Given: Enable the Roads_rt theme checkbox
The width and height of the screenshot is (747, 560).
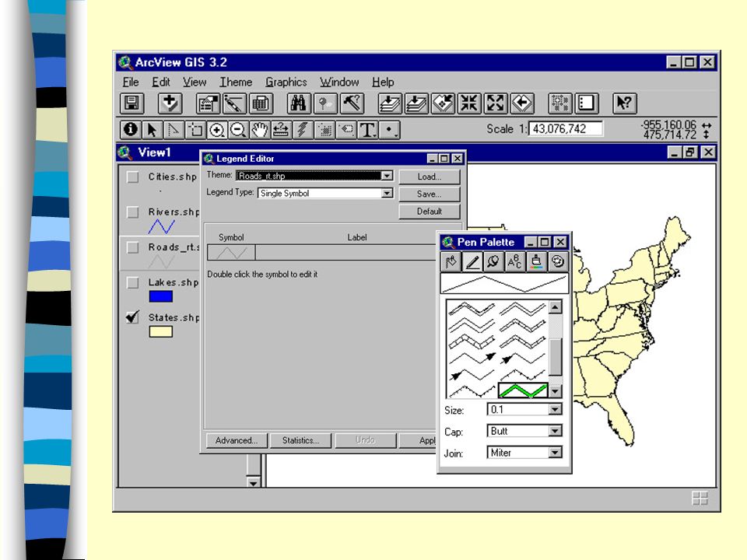Looking at the screenshot, I should (133, 247).
